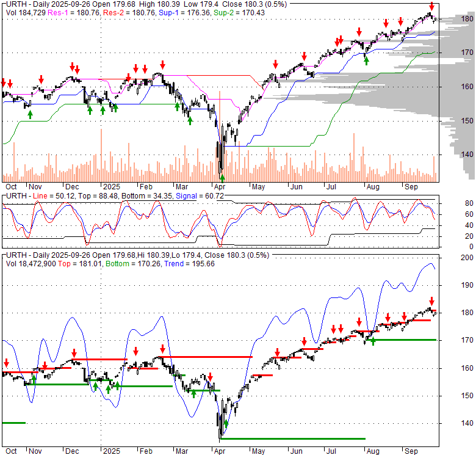Click the blue Trend line peak in September

tap(430, 263)
